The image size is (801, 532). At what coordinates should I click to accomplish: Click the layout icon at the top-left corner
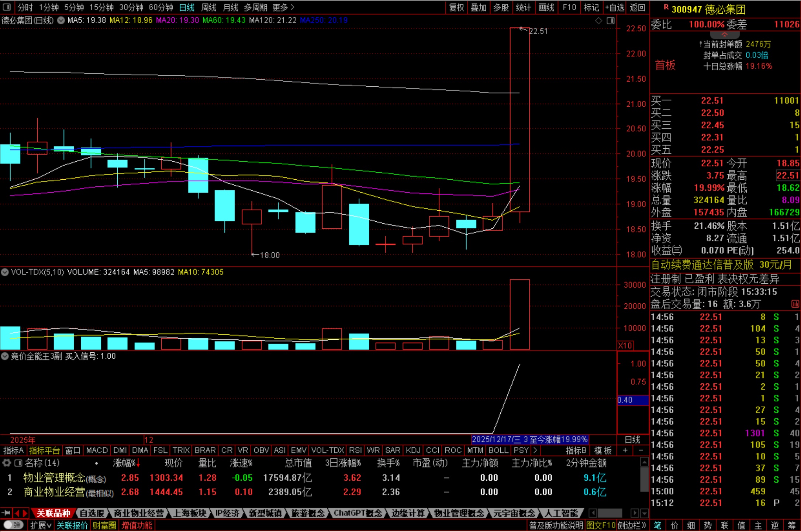pyautogui.click(x=6, y=7)
